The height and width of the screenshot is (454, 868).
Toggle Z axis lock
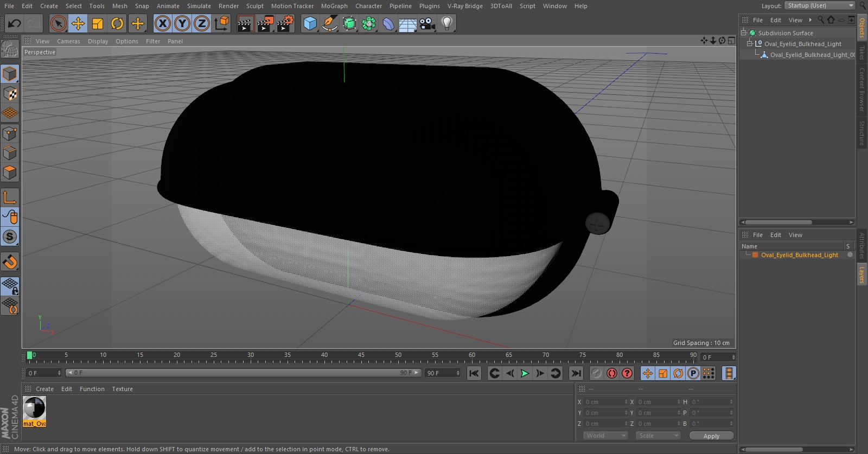tap(202, 23)
